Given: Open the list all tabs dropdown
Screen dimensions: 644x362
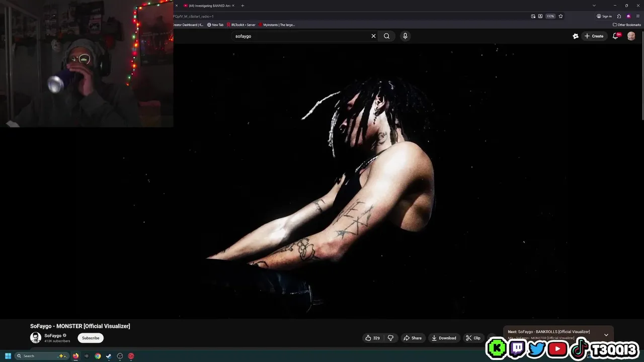Looking at the screenshot, I should pos(594,6).
